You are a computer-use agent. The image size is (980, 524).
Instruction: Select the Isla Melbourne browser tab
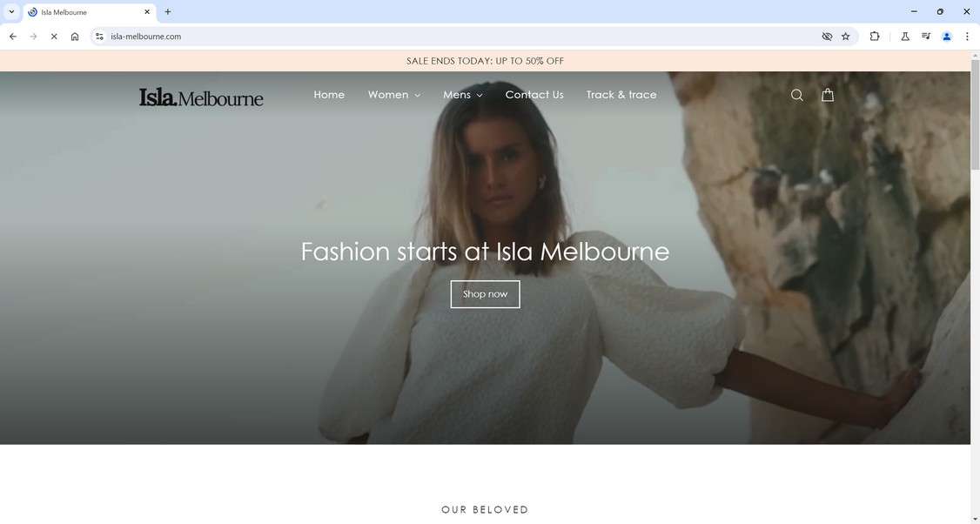coord(90,12)
